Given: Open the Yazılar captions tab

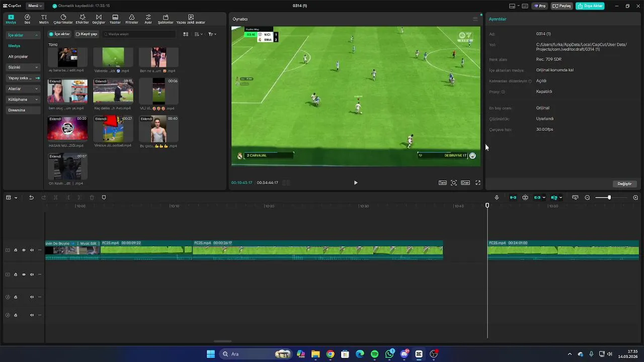Looking at the screenshot, I should tap(115, 19).
